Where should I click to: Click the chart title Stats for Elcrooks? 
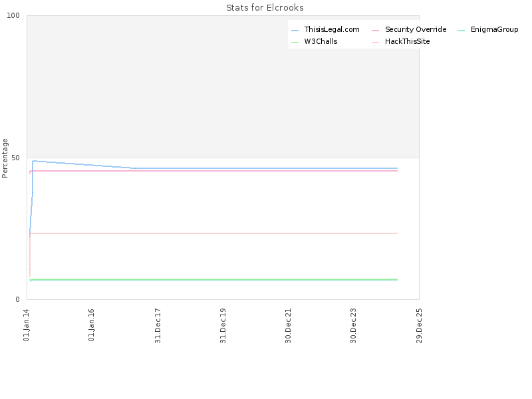point(265,8)
